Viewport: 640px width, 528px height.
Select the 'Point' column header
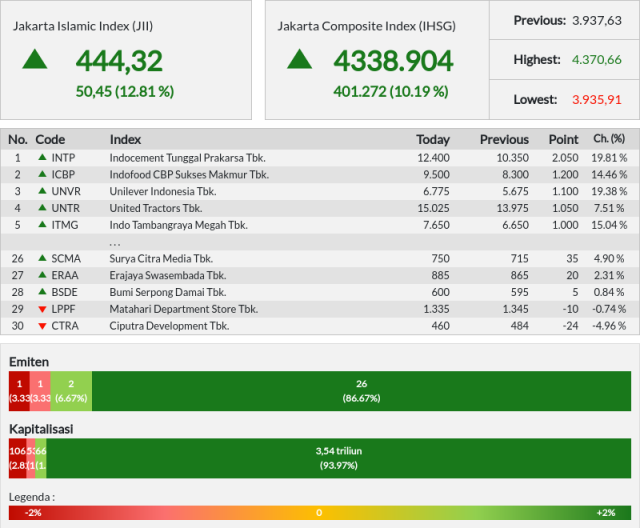tap(564, 140)
